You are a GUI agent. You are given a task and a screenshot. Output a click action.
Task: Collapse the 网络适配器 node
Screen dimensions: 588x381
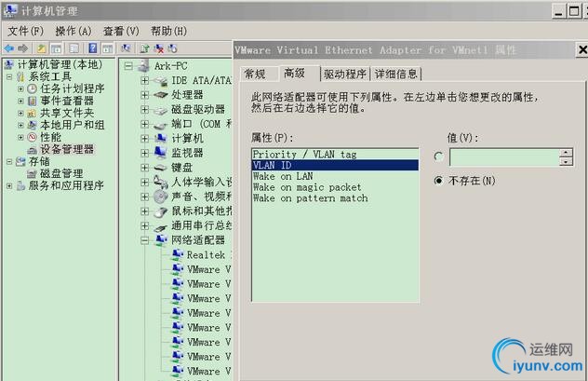coord(145,240)
